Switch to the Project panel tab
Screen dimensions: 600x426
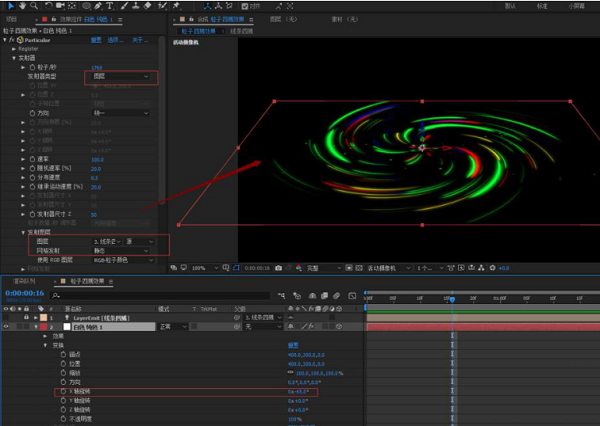[x=12, y=19]
